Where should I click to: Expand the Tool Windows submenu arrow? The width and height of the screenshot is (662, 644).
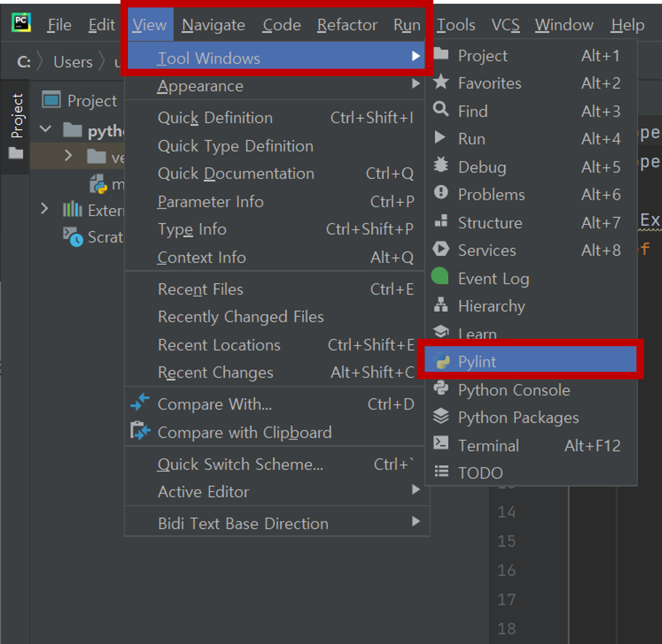point(416,56)
